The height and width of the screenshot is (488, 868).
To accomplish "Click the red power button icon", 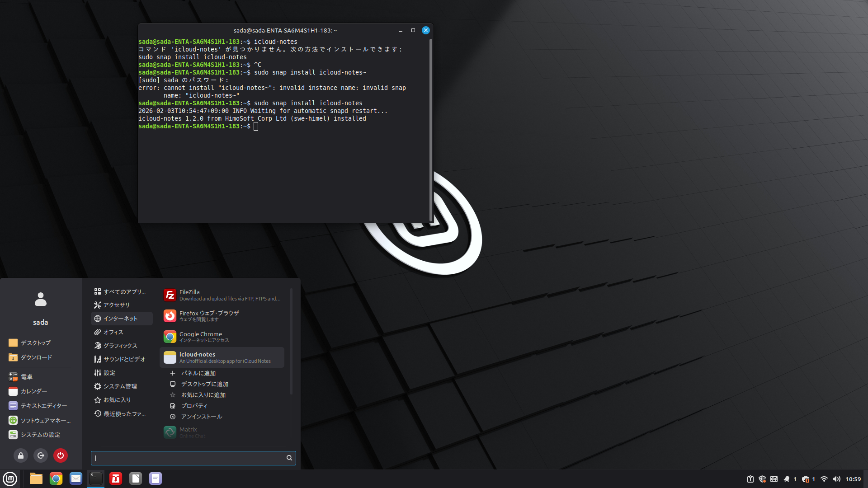I will pyautogui.click(x=61, y=455).
